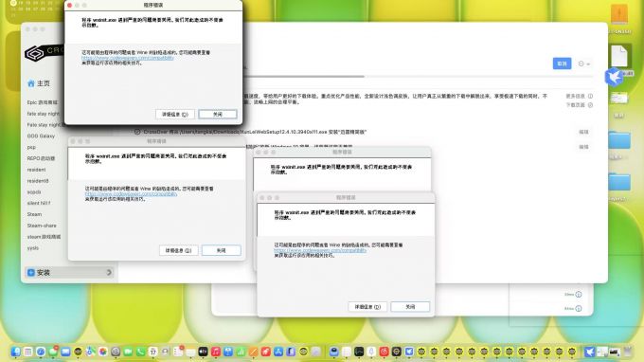Viewport: 644px width, 362px height.
Task: Select the resident bottle entry
Action: 36,170
